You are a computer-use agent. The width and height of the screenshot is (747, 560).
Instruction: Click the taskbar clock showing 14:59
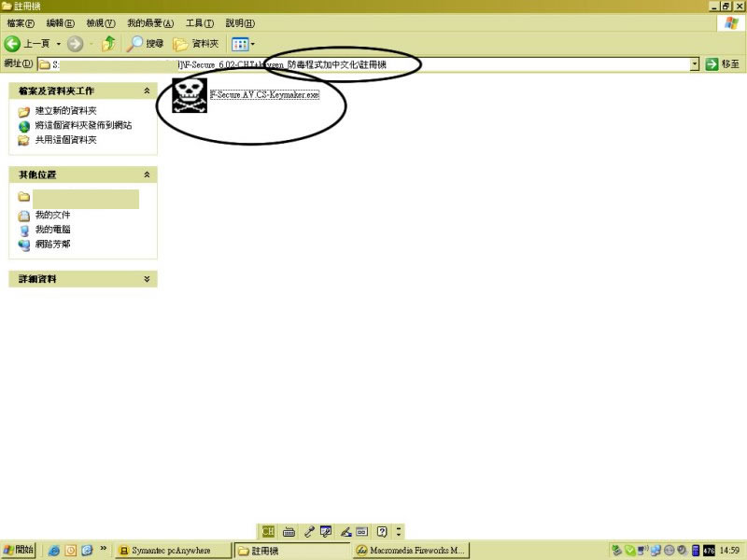pos(729,551)
